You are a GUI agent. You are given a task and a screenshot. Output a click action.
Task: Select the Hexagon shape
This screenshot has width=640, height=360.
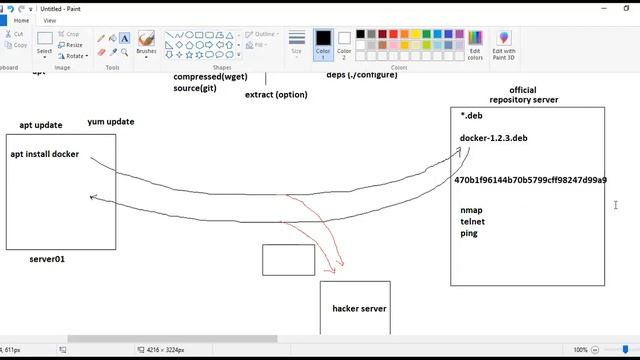[x=199, y=45]
